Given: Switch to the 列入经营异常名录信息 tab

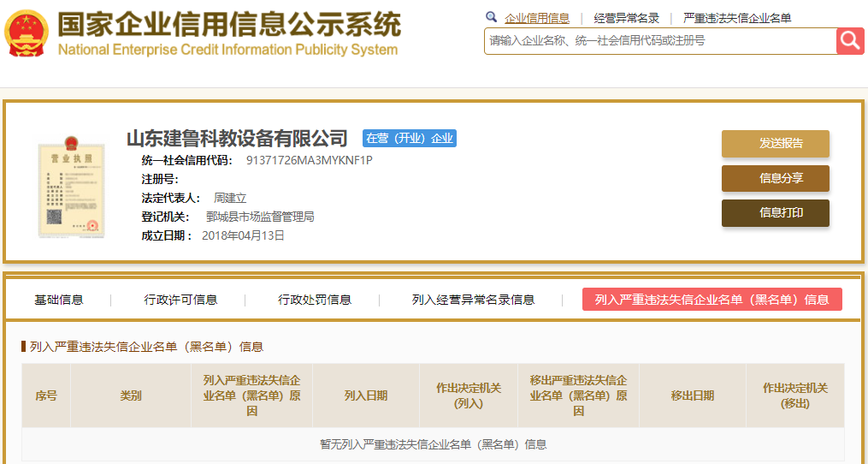Looking at the screenshot, I should 473,300.
